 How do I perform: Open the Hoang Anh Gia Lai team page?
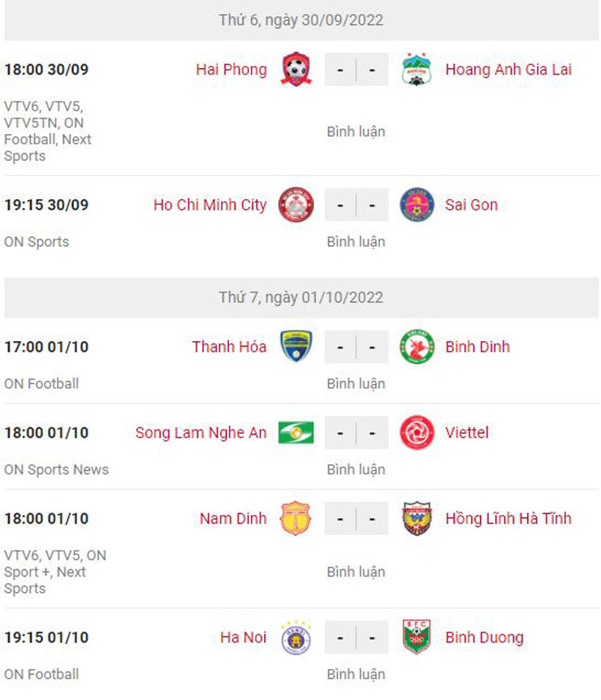click(508, 70)
